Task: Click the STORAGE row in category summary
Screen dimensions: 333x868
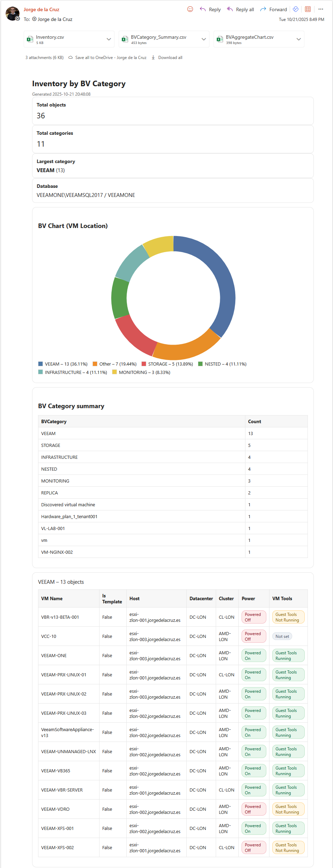Action: point(173,445)
